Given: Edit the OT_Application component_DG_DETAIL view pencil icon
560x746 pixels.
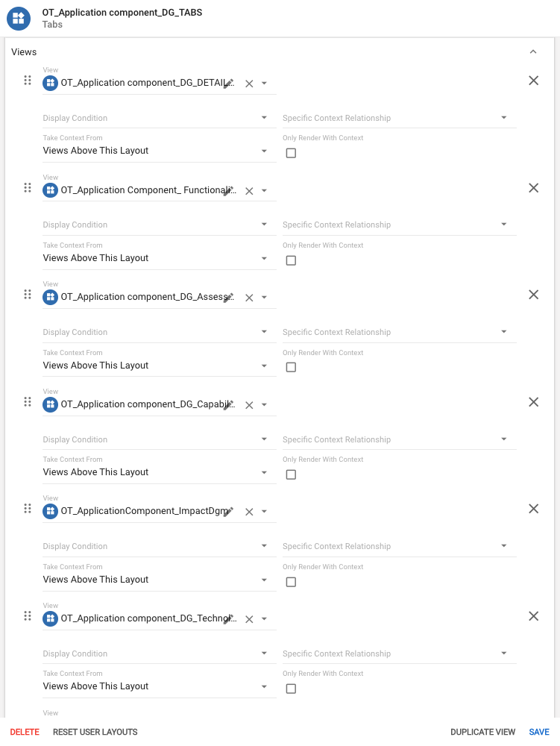Looking at the screenshot, I should pyautogui.click(x=229, y=83).
